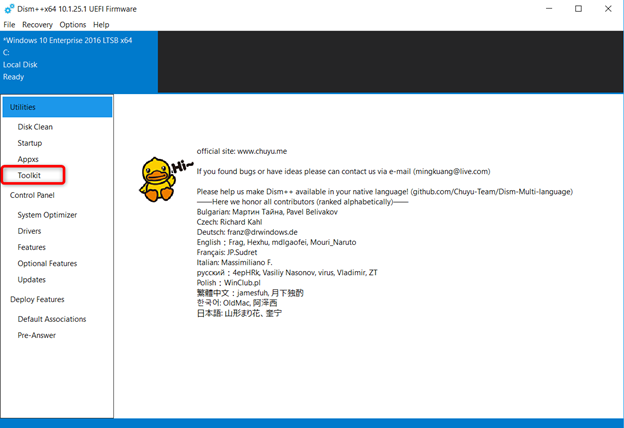Open the Options menu
Viewport: 624px width, 428px height.
click(73, 25)
